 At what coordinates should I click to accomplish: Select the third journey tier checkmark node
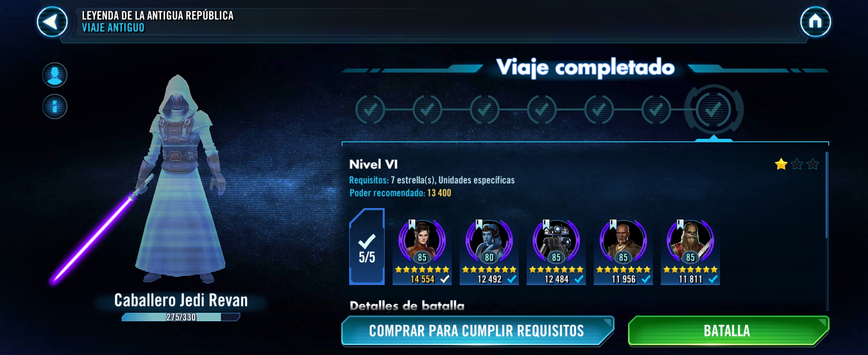pos(484,109)
